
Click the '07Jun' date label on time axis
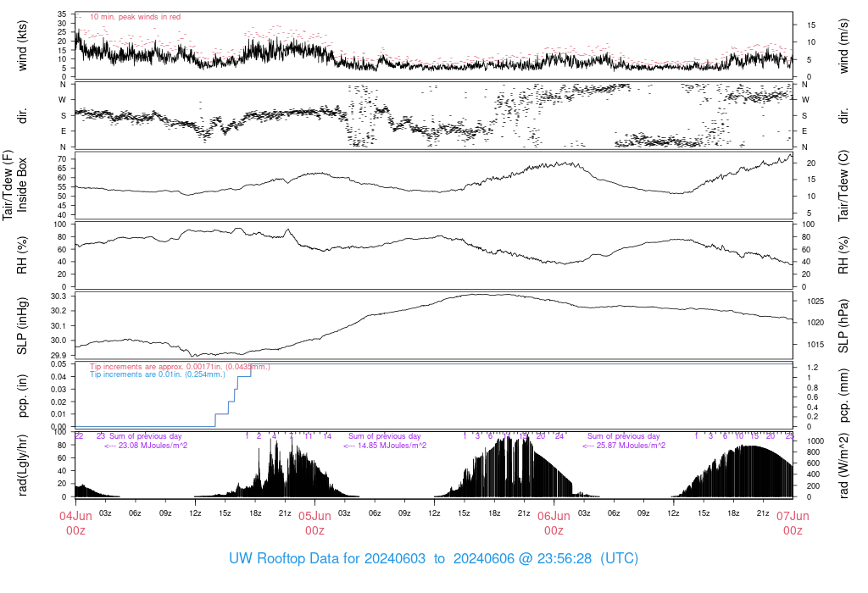coord(793,516)
